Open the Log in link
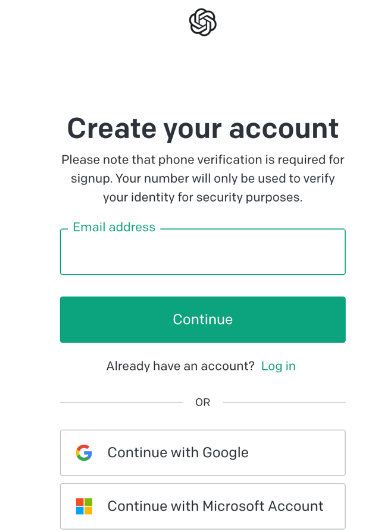The height and width of the screenshot is (532, 376). 278,366
